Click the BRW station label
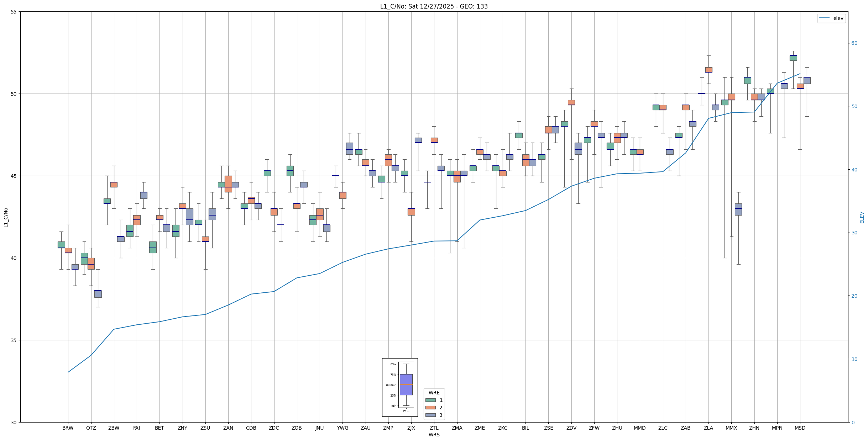Screen dimensions: 868x441 (x=68, y=428)
